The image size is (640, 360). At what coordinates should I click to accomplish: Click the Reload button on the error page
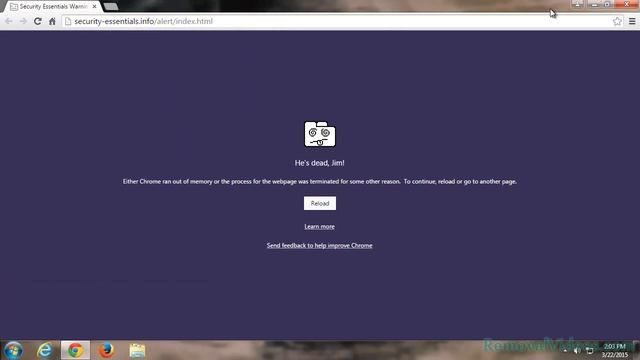tap(320, 203)
